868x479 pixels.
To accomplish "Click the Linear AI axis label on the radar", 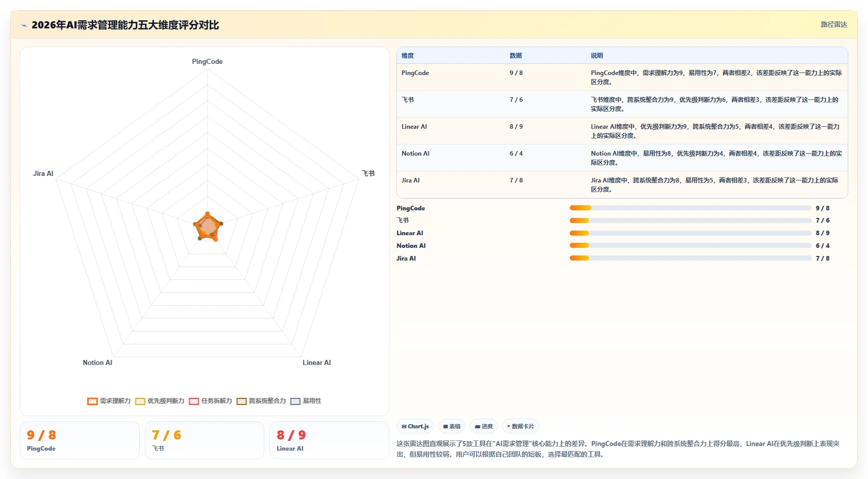I will tap(317, 362).
